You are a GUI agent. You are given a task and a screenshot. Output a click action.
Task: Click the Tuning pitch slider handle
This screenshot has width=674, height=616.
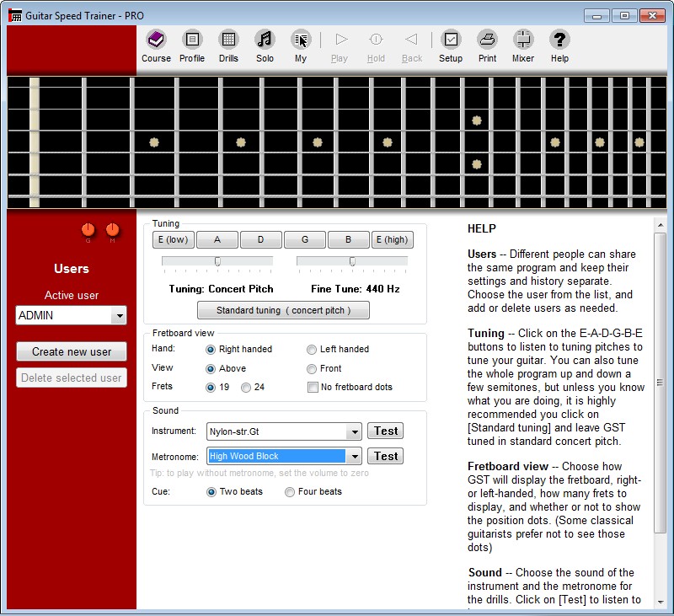(x=217, y=261)
